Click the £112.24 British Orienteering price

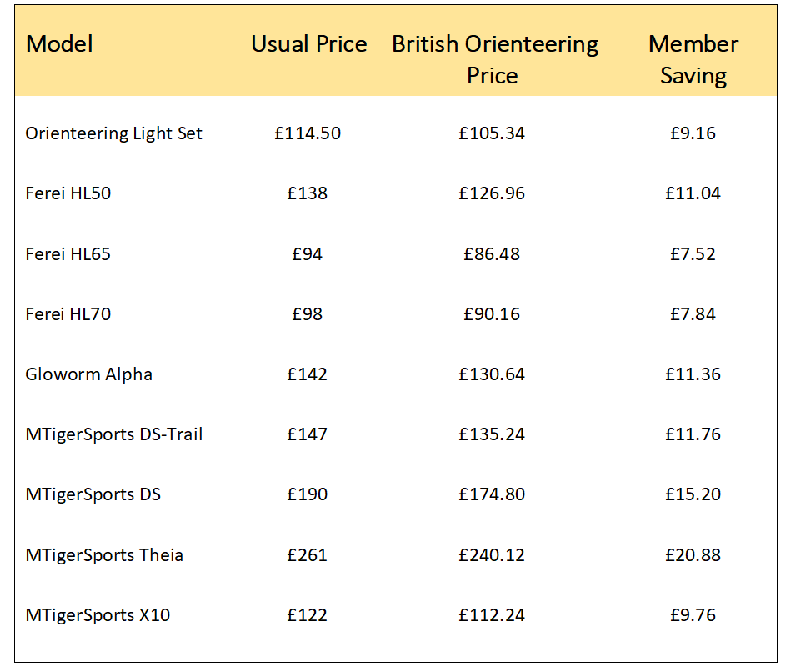[492, 615]
